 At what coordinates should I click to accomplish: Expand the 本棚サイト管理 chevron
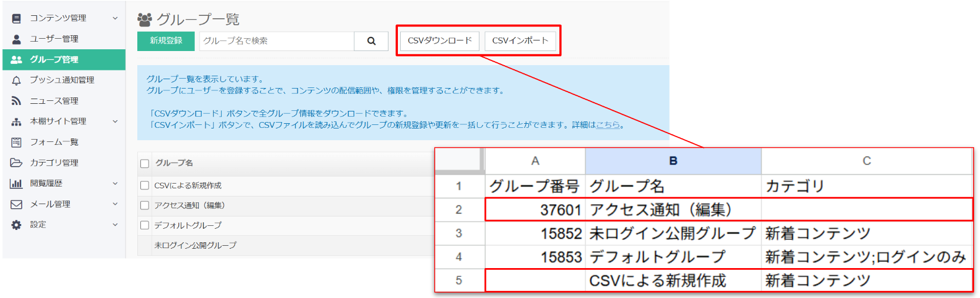click(x=115, y=121)
